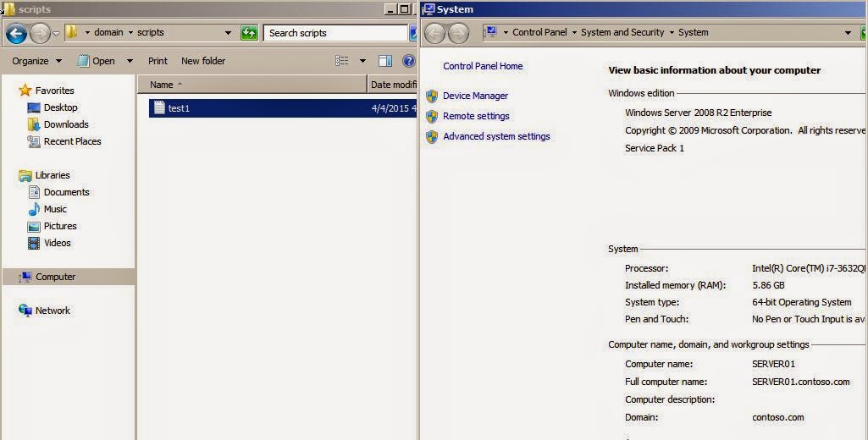868x440 pixels.
Task: Click forward arrow in System window
Action: tap(458, 33)
